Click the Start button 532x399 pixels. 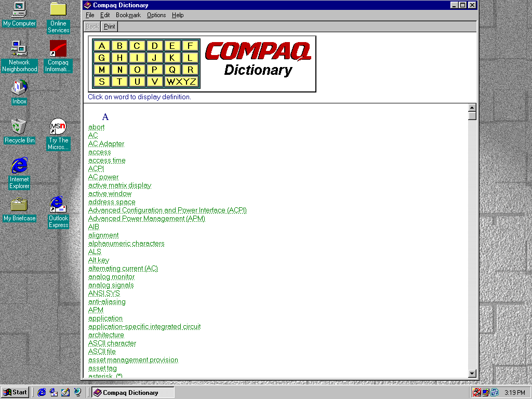point(15,392)
